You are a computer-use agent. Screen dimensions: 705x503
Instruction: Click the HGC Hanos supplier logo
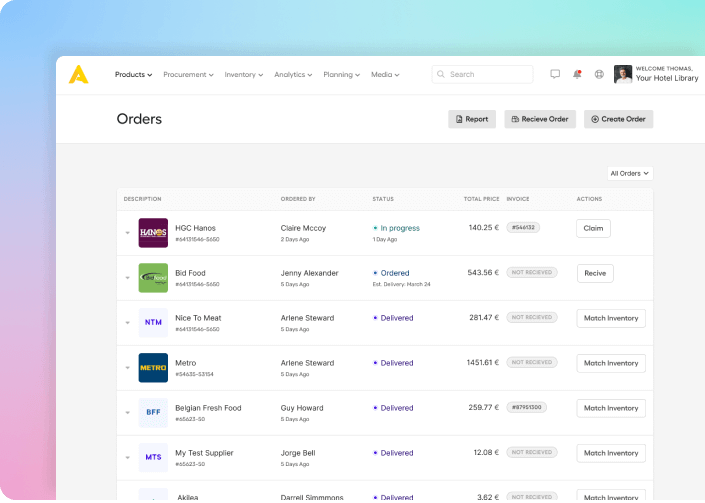tap(153, 233)
